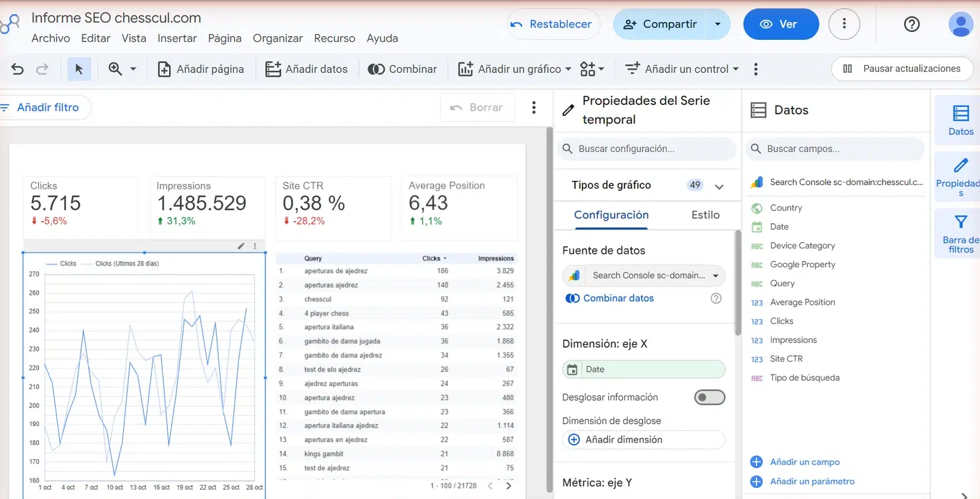Click the Ver button

click(781, 24)
